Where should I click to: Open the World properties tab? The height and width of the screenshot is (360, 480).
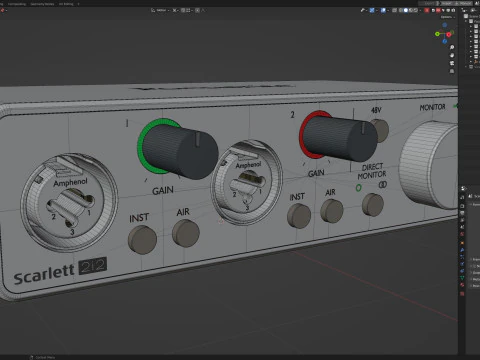[462, 234]
